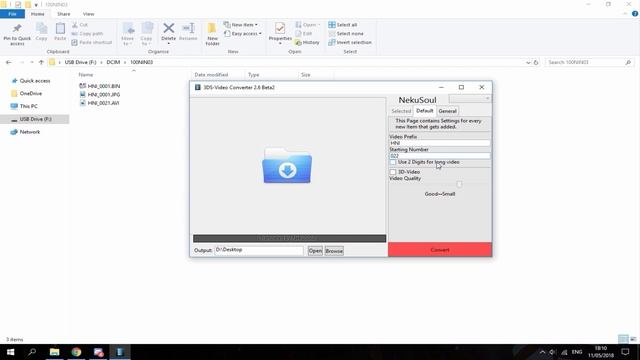Open the Copy to dropdown
Image resolution: width=640 pixels, height=360 pixels.
tap(147, 34)
